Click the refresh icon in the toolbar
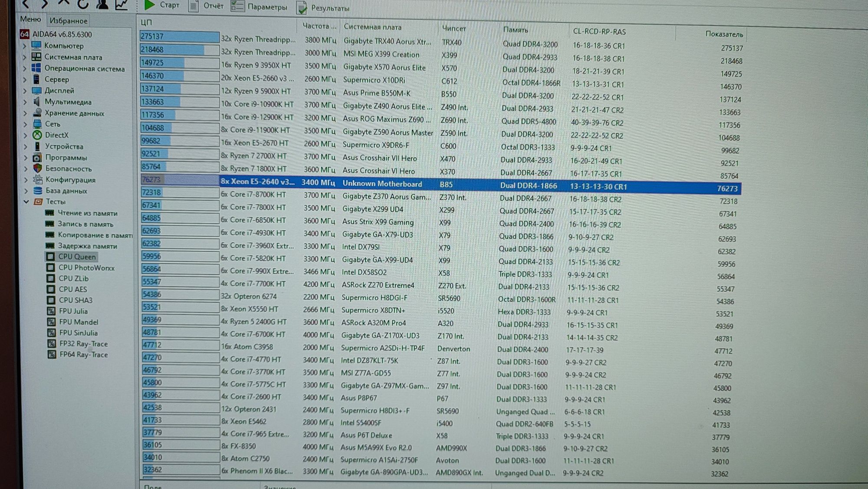 (83, 4)
